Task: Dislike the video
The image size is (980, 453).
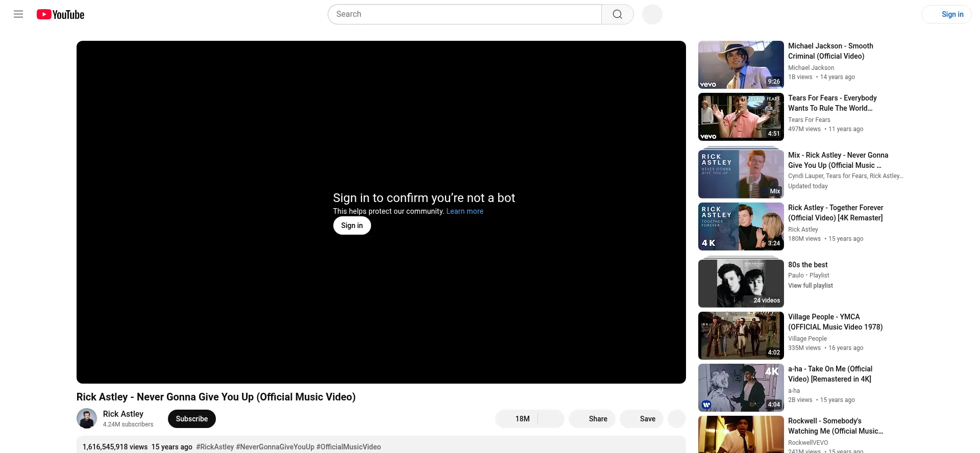Action: pos(551,419)
